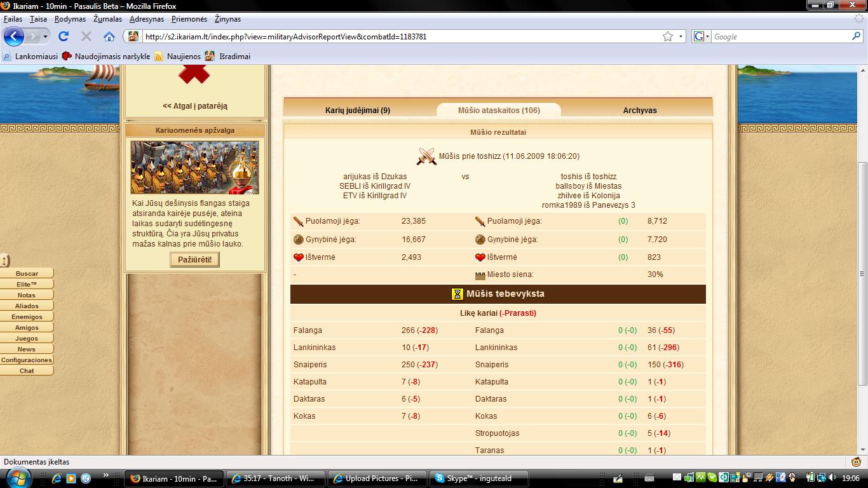Open the address bar history dropdown arrow

(681, 36)
